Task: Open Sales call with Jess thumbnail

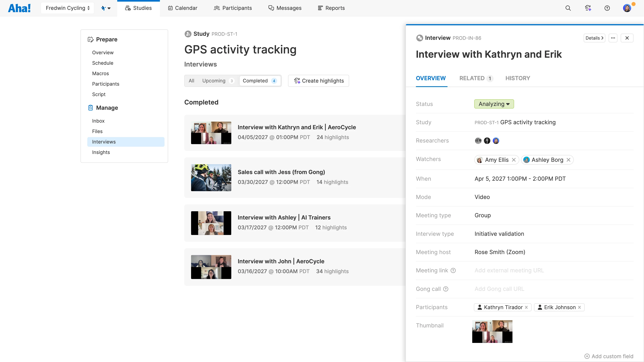Action: point(211,178)
